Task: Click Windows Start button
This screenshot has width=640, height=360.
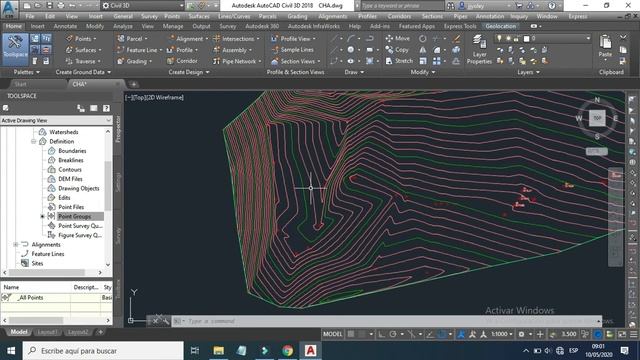Action: pos(11,351)
